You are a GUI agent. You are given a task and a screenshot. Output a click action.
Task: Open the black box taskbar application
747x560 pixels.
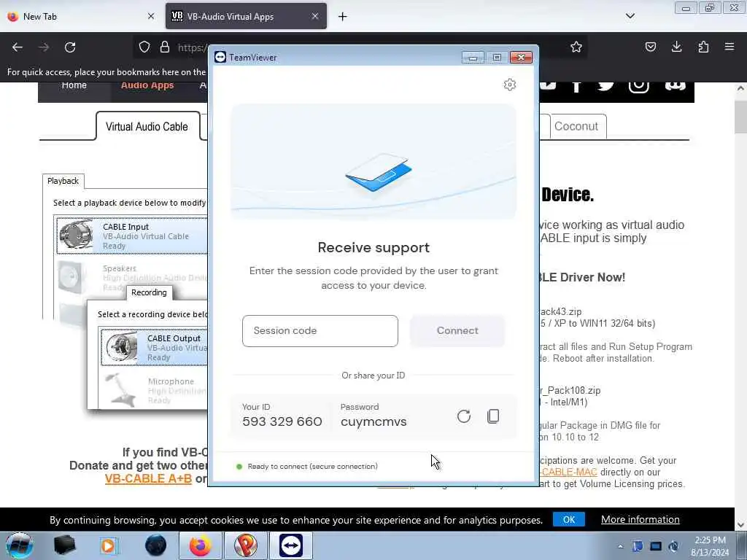pos(64,545)
